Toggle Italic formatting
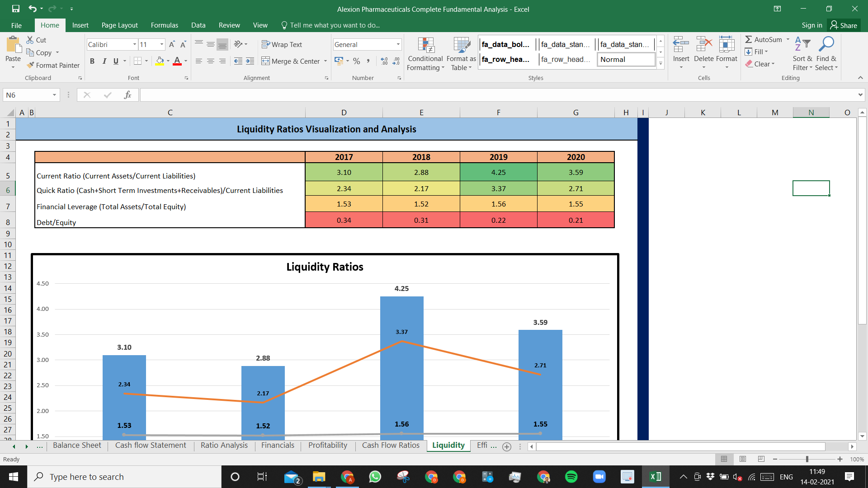This screenshot has width=868, height=488. click(104, 61)
